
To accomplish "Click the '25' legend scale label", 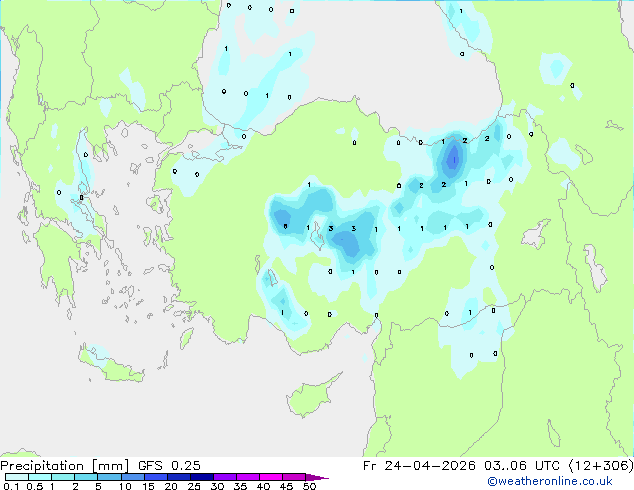I will click(x=194, y=486).
